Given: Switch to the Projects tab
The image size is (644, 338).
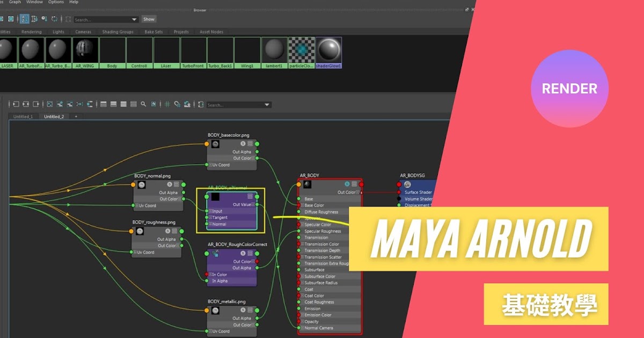Looking at the screenshot, I should (181, 32).
